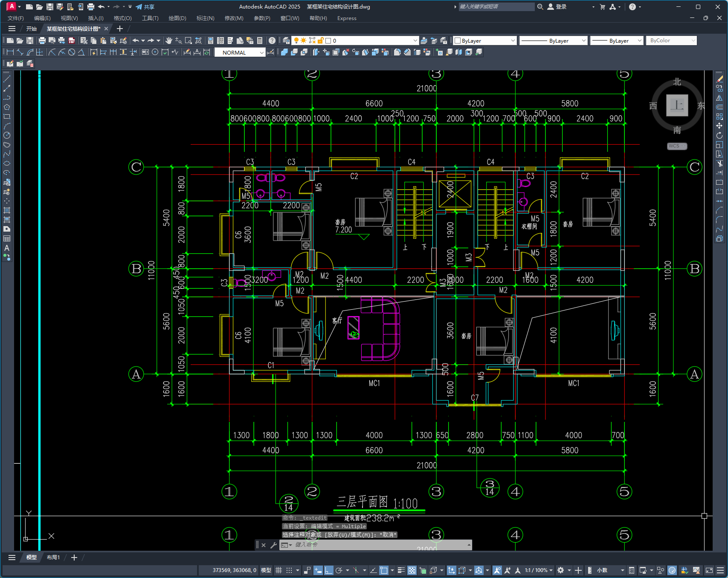
Task: Open the NORMAL dimension style dropdown
Action: 240,52
